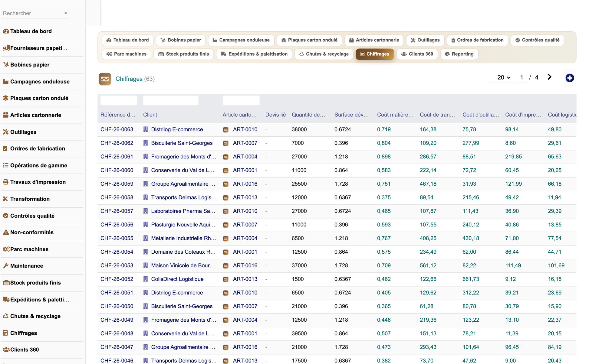Select Articles cartonnerie sidebar item
This screenshot has height=364, width=589.
tap(42, 115)
